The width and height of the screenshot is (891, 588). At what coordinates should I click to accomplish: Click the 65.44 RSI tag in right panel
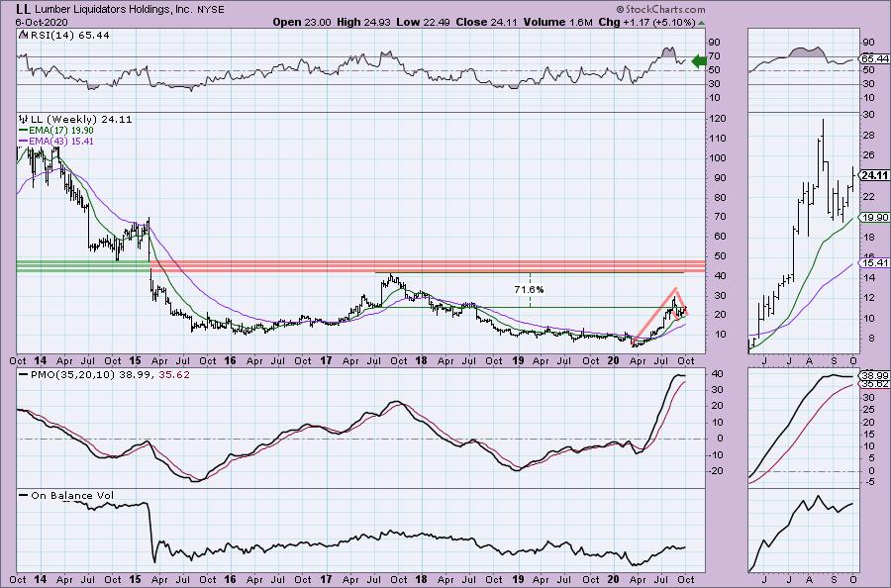click(874, 58)
